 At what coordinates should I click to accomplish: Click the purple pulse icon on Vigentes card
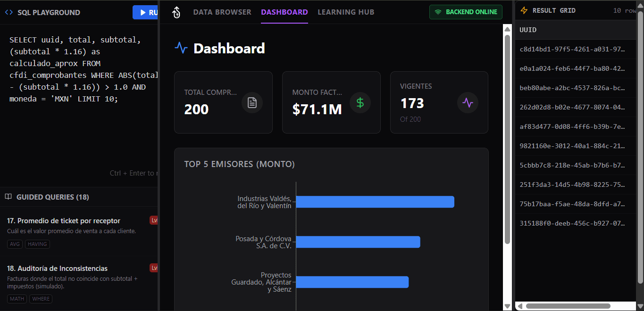[468, 102]
